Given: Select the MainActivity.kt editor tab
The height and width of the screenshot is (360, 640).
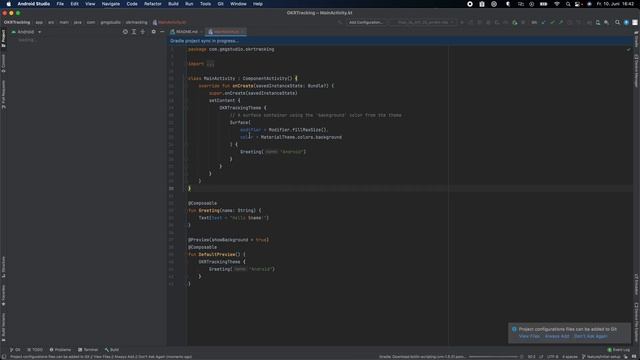Looking at the screenshot, I should 226,32.
